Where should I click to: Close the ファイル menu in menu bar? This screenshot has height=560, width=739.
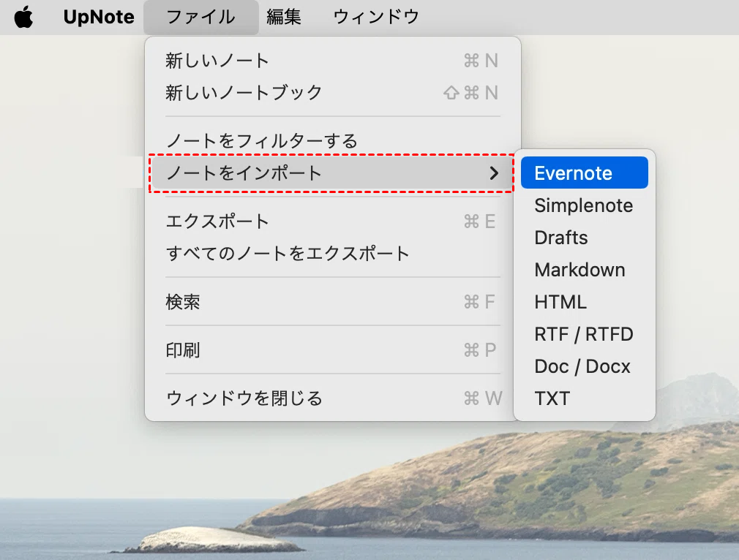[200, 17]
